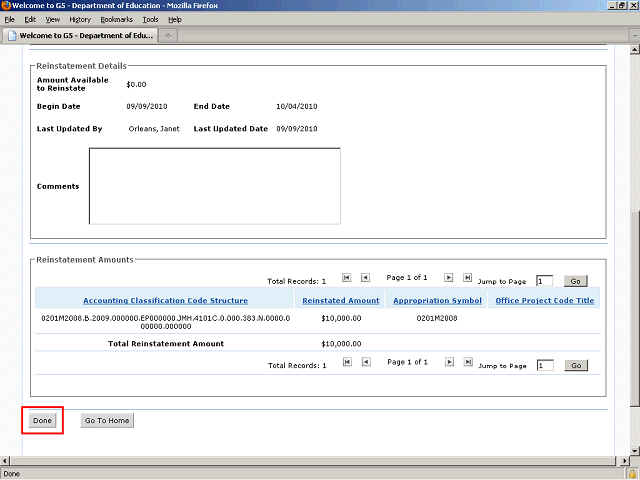
Task: Click the $10,000.00 reinstated amount cell
Action: (341, 318)
